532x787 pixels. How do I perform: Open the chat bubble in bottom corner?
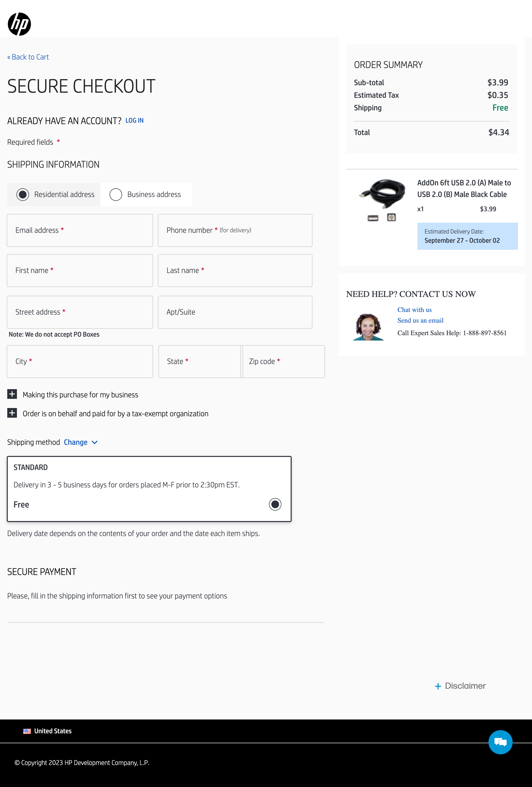[500, 742]
